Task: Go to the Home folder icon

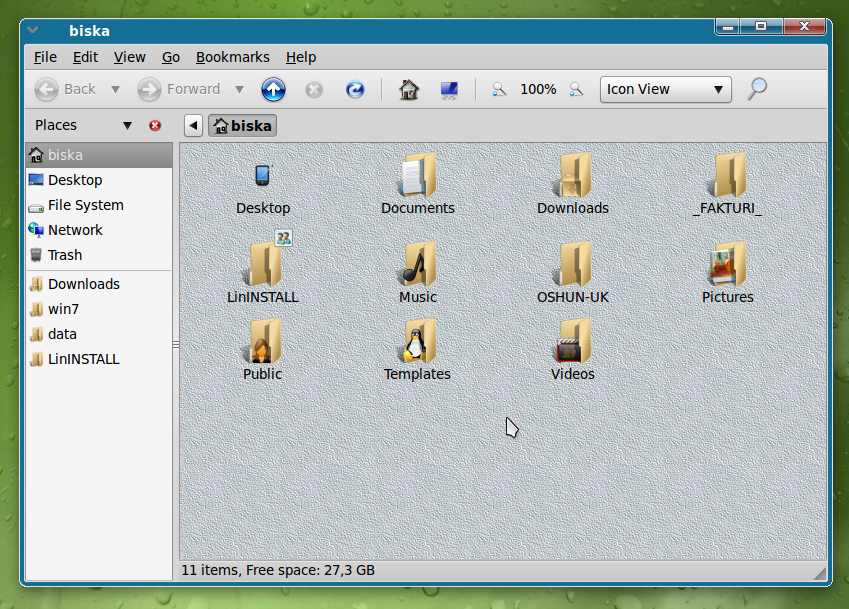Action: pos(409,89)
